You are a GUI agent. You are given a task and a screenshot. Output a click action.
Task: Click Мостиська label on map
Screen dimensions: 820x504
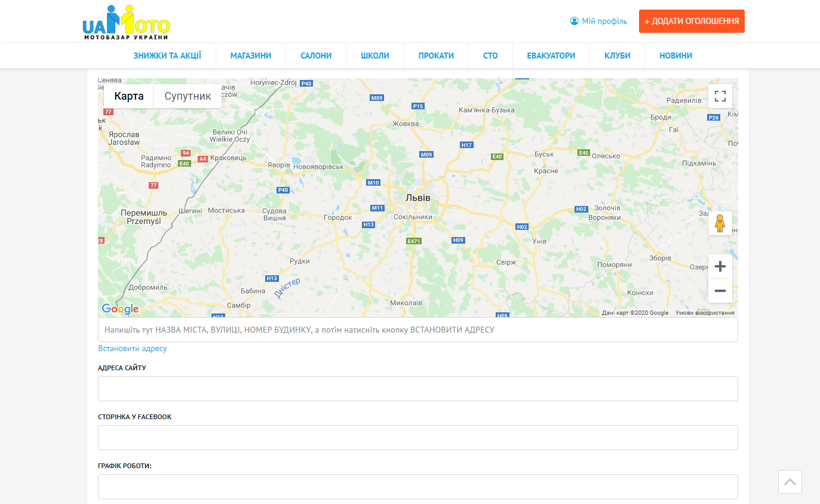pos(226,210)
